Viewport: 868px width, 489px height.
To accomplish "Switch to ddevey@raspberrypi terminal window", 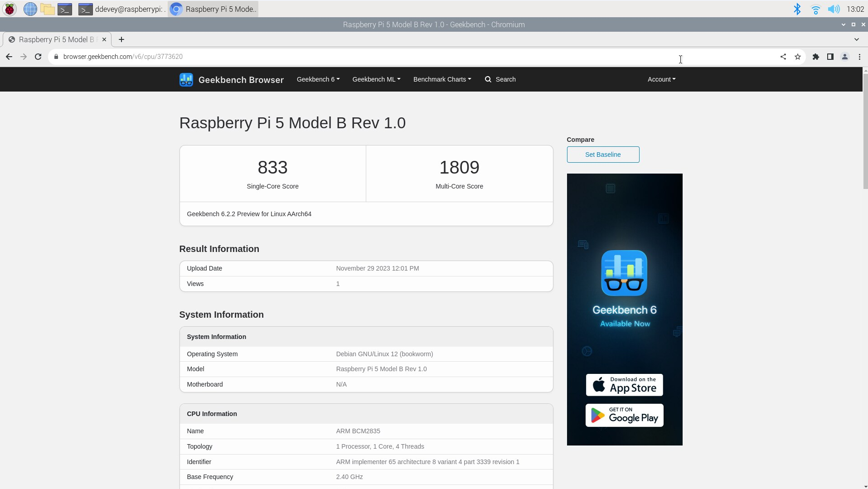I will point(121,9).
